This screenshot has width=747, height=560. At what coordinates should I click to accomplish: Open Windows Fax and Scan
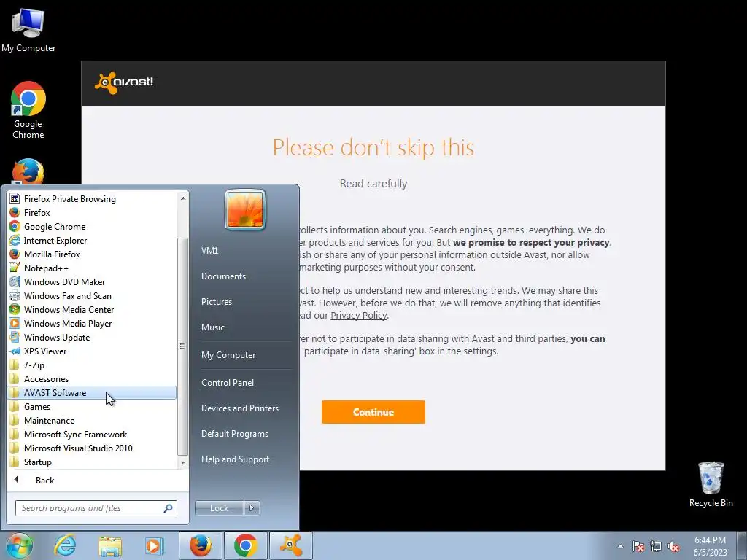pos(92,295)
